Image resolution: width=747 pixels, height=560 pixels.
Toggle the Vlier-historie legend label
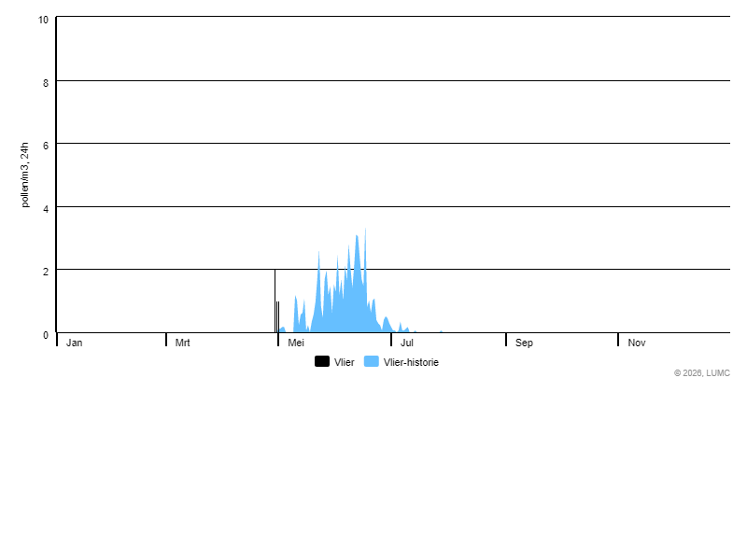pyautogui.click(x=411, y=362)
